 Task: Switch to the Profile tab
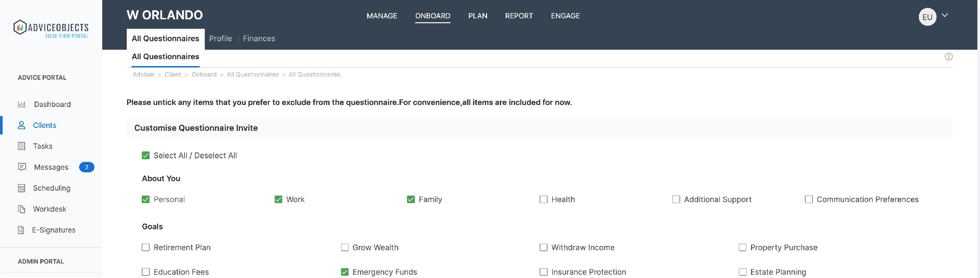click(x=220, y=39)
